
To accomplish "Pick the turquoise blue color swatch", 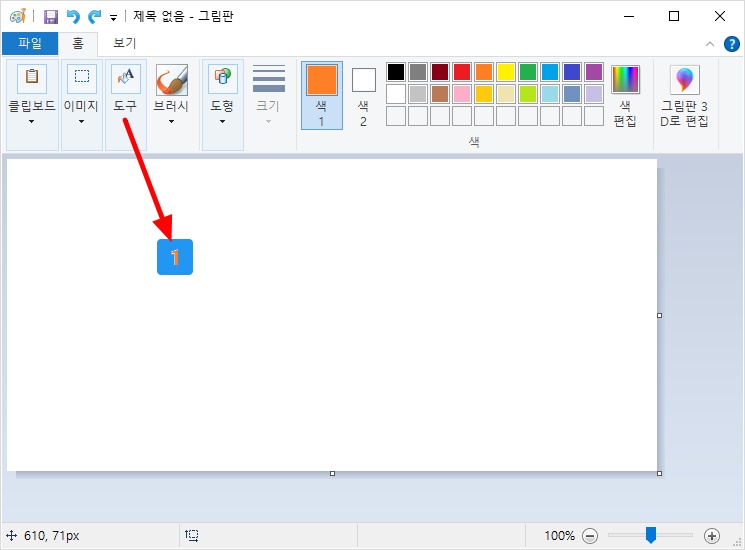I will pyautogui.click(x=550, y=72).
